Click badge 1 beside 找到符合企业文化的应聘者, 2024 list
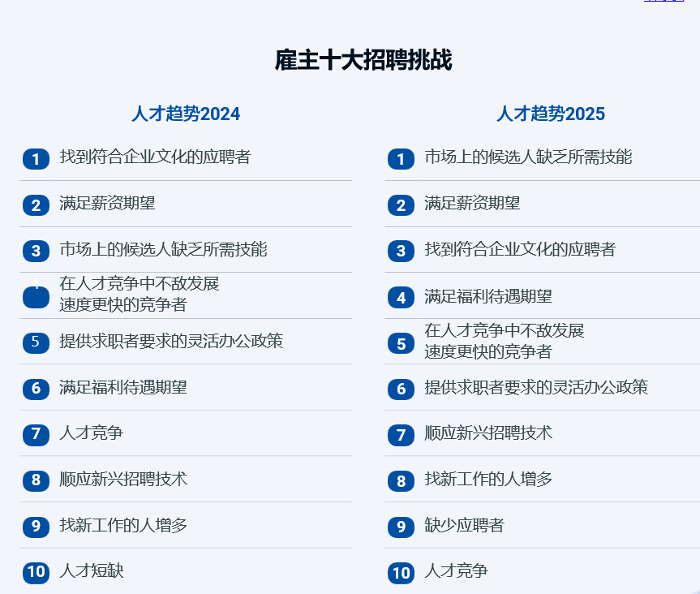Viewport: 700px width, 594px height. pos(37,159)
